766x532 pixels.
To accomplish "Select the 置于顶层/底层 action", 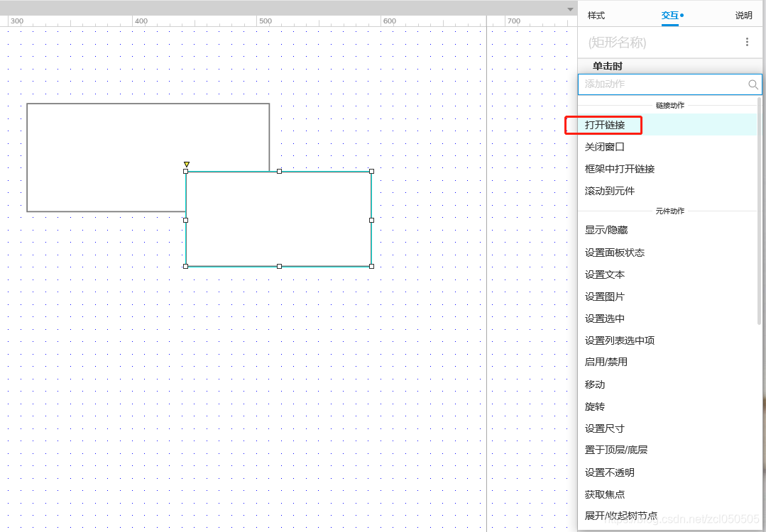I will pyautogui.click(x=613, y=450).
